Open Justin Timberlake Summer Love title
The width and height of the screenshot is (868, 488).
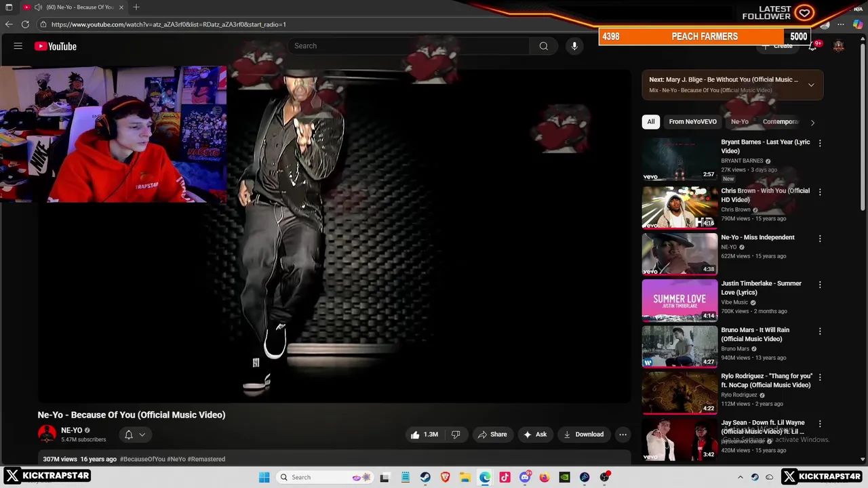[x=761, y=288]
